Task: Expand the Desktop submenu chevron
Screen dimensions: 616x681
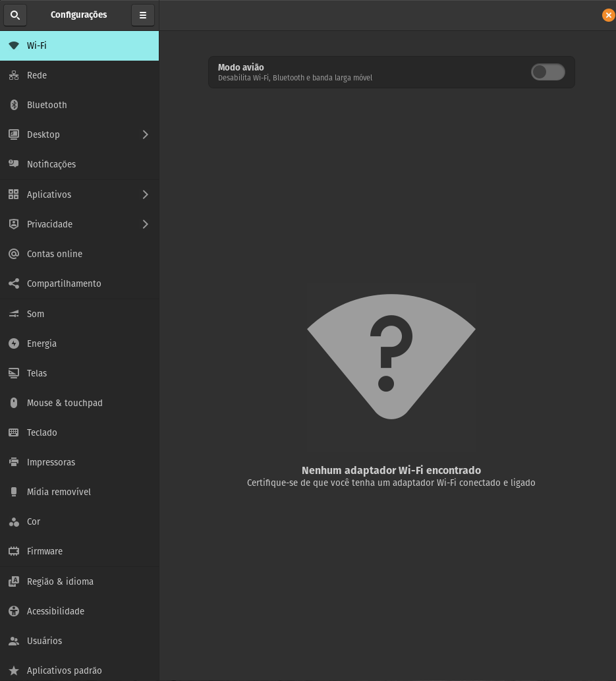Action: click(146, 134)
